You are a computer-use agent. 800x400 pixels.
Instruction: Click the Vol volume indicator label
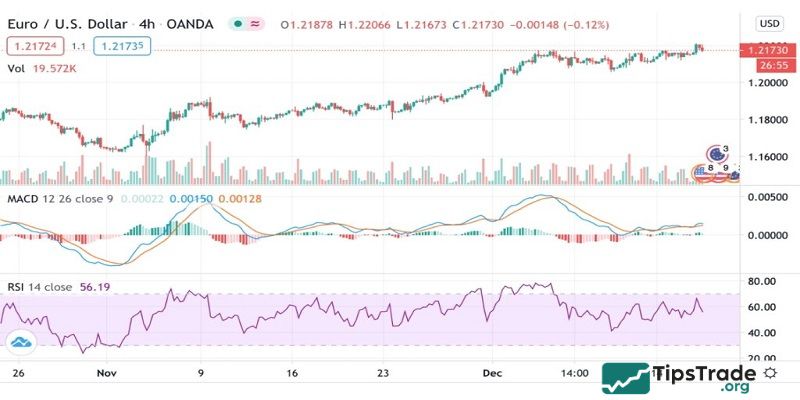click(x=16, y=68)
